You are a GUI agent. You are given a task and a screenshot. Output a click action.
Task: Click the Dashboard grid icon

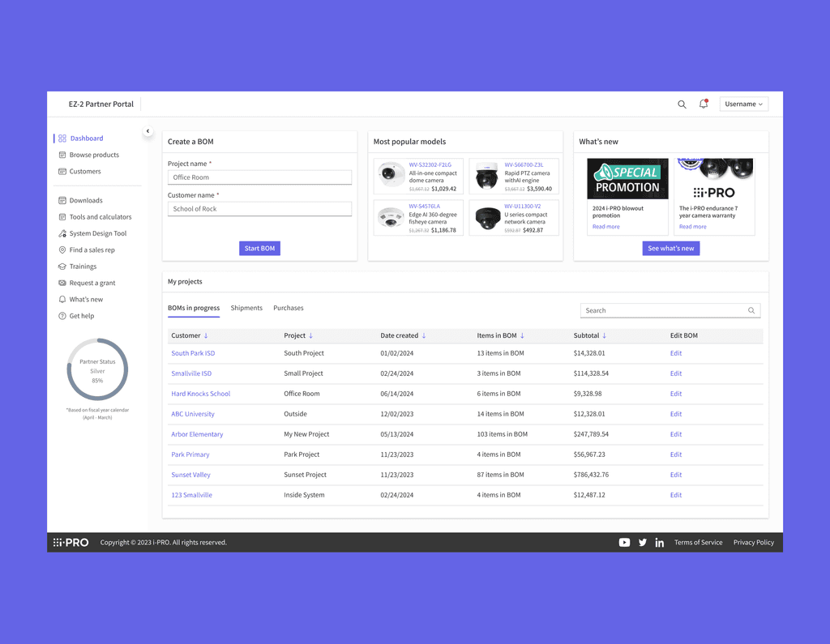[62, 138]
